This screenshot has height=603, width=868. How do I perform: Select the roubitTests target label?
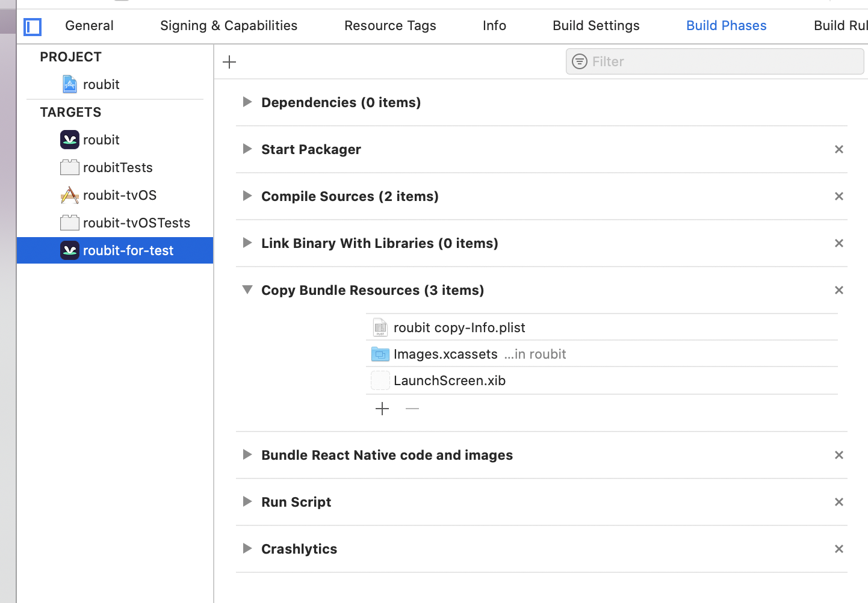(118, 167)
